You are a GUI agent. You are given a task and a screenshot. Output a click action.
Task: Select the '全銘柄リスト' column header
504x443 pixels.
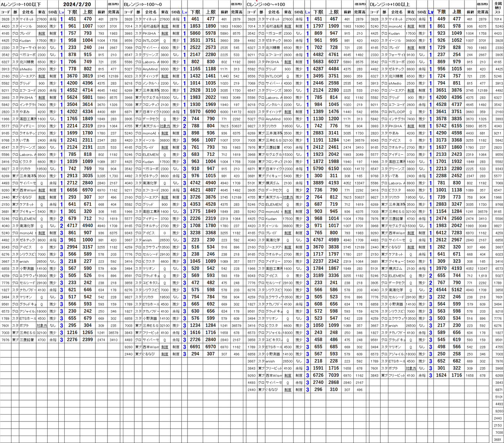click(x=498, y=7)
